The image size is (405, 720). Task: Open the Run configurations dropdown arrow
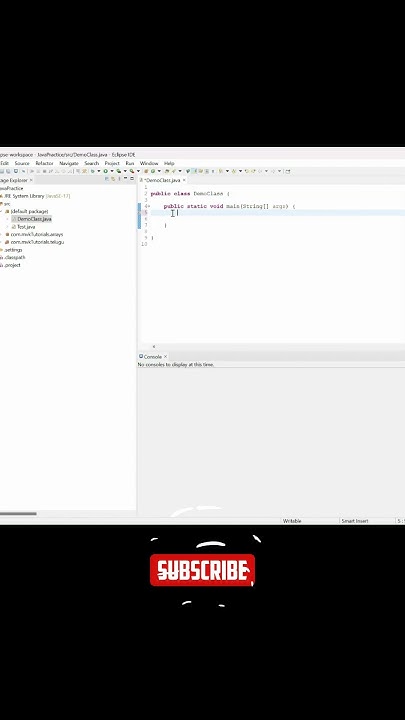tap(112, 171)
